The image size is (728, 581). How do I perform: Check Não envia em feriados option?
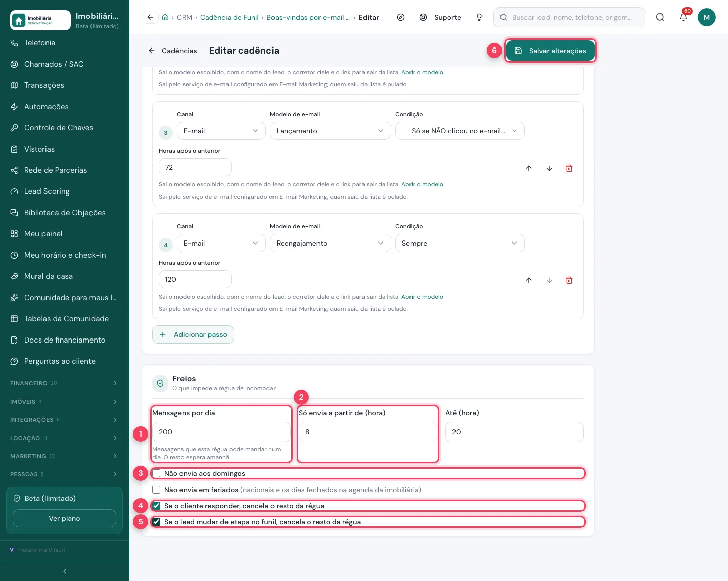pos(156,490)
